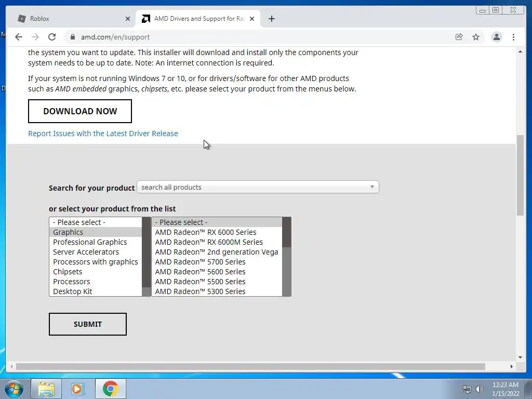Open Windows Explorer from the taskbar
532x399 pixels.
46,389
